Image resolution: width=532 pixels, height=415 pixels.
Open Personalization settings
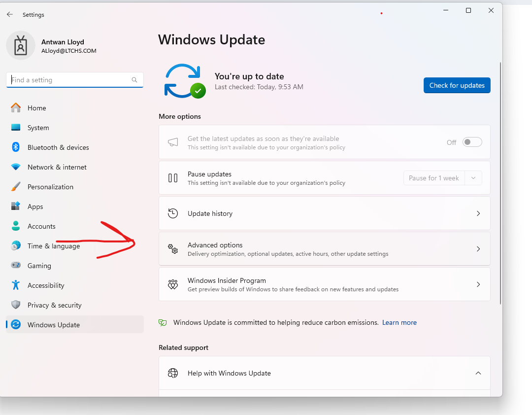75,187
